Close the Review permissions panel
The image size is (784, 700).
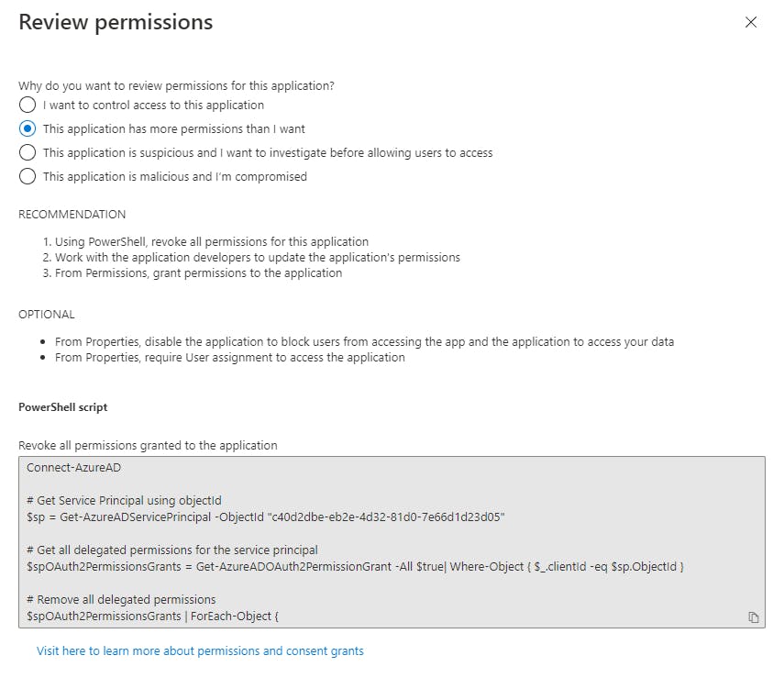click(751, 22)
